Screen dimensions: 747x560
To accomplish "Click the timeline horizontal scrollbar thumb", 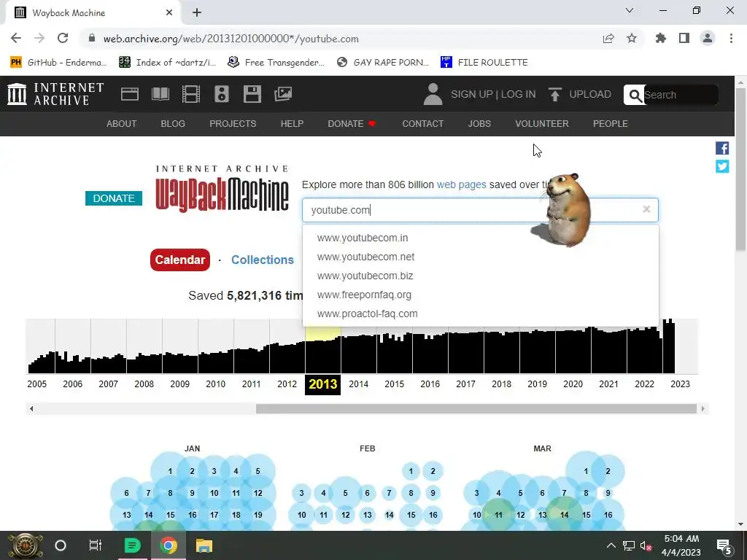I will coord(476,408).
